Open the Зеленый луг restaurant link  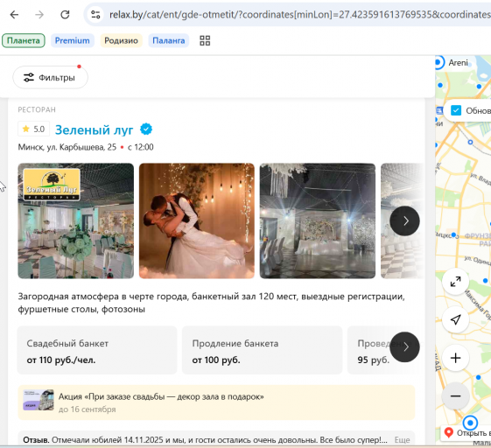[x=94, y=129]
